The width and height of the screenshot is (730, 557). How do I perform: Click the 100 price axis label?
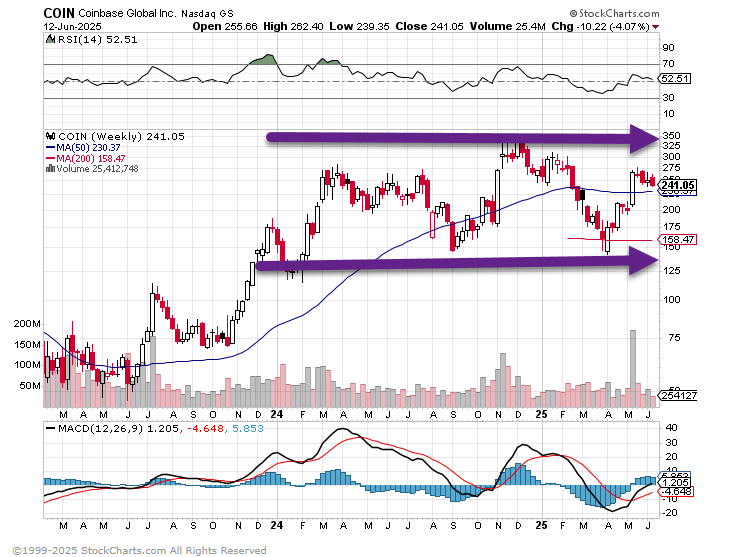671,299
